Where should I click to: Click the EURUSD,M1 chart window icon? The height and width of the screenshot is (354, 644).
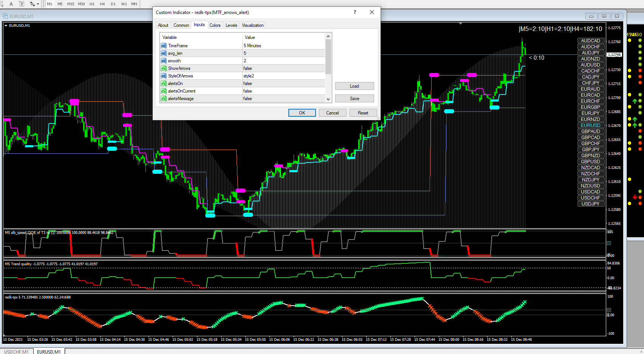pyautogui.click(x=5, y=16)
